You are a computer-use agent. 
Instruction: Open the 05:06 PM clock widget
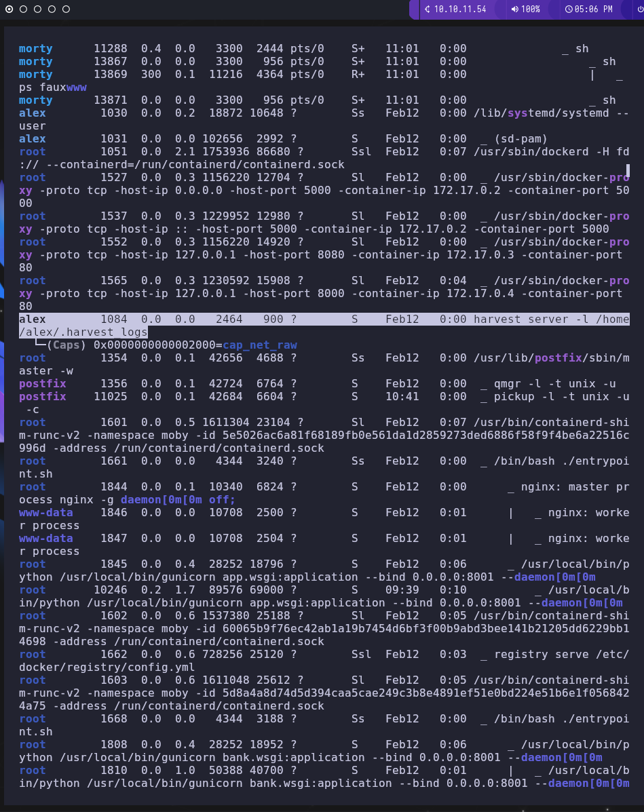pos(588,9)
